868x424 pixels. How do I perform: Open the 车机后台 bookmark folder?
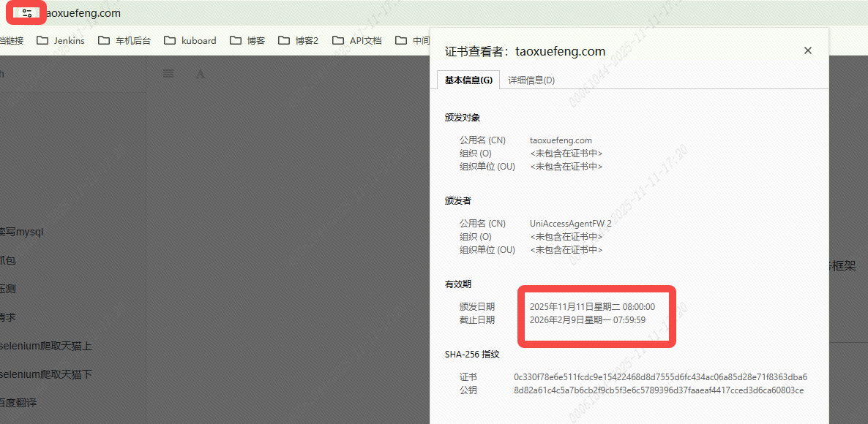tap(124, 41)
